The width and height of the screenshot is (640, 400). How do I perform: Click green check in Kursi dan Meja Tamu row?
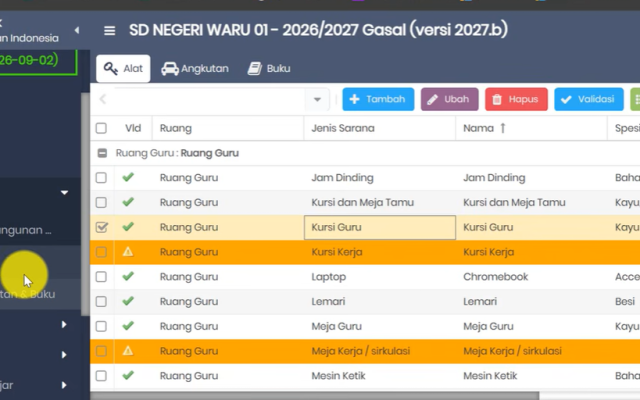[128, 202]
